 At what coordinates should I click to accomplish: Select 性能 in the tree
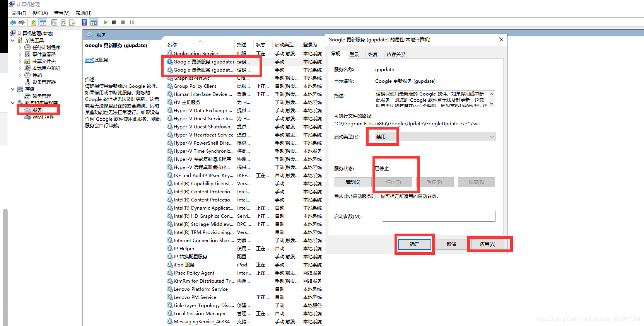(x=37, y=75)
